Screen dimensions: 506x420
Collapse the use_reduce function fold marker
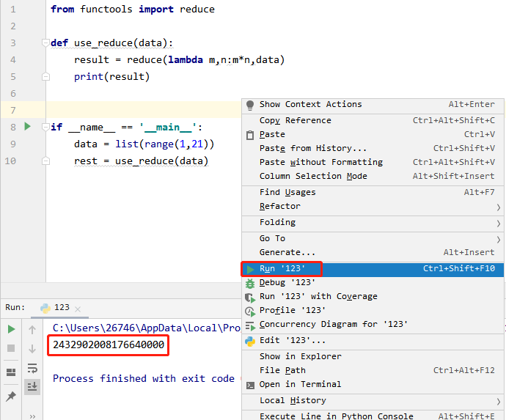[x=45, y=43]
